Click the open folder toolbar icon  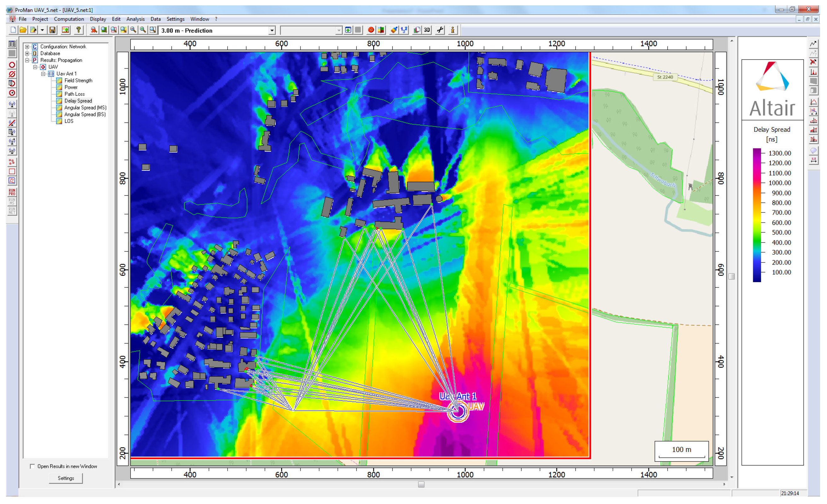point(23,30)
